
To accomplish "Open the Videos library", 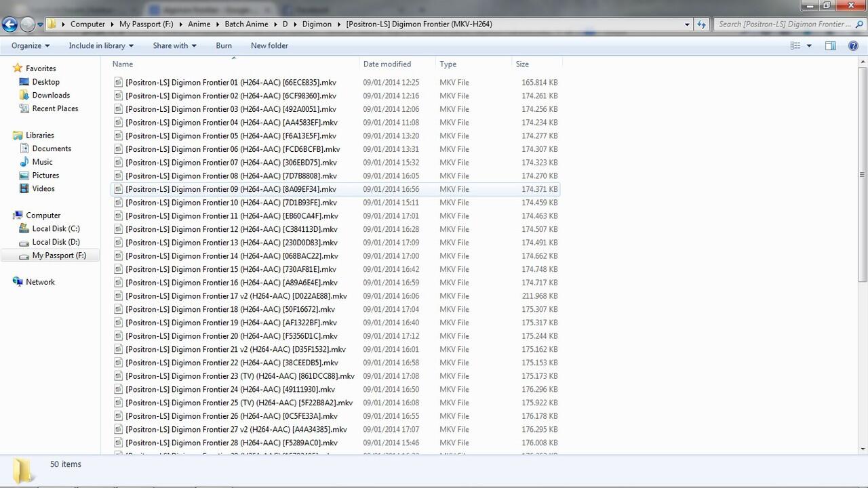I will 43,188.
